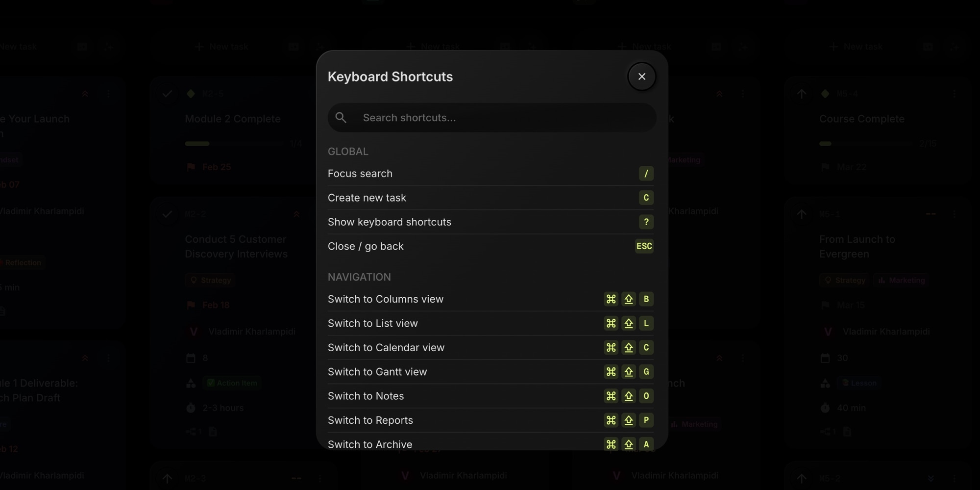Click the flag icon next to Feb 25
This screenshot has height=490, width=980.
coord(191,167)
